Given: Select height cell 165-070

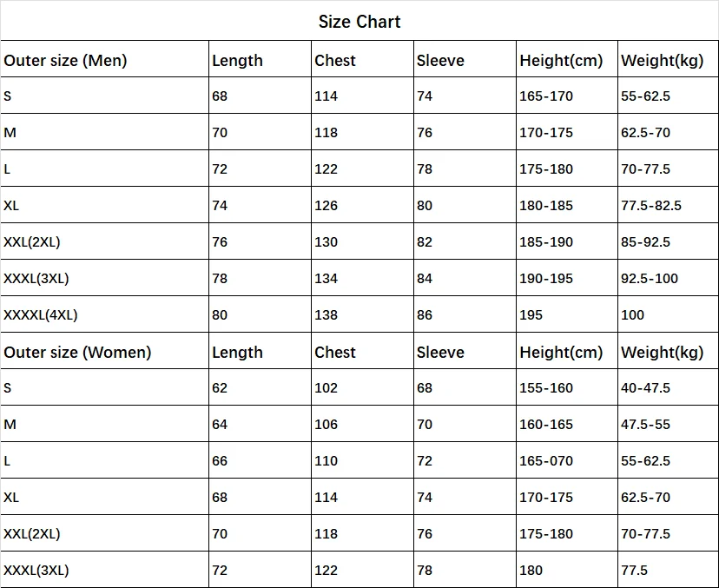Looking at the screenshot, I should [546, 461].
